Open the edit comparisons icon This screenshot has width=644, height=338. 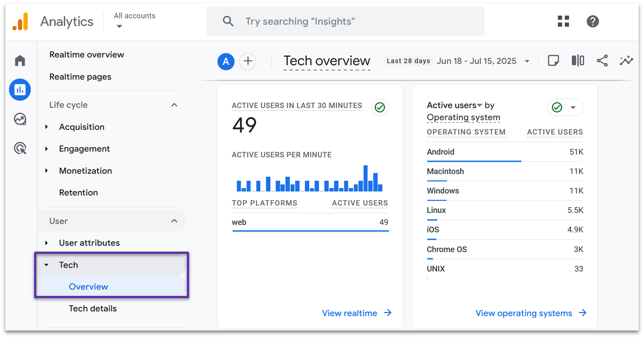tap(578, 61)
